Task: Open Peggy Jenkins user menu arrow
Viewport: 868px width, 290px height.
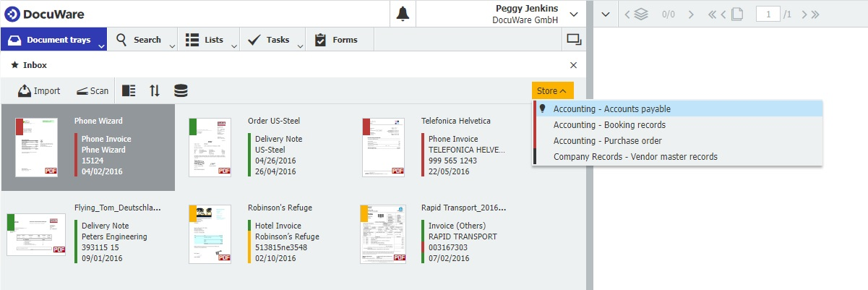Action: pyautogui.click(x=574, y=14)
